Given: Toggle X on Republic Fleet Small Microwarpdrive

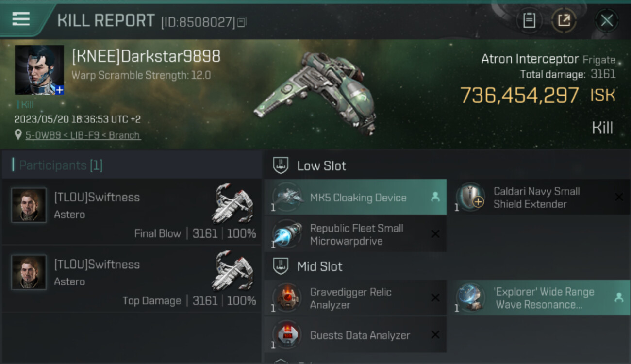Looking at the screenshot, I should pyautogui.click(x=435, y=234).
